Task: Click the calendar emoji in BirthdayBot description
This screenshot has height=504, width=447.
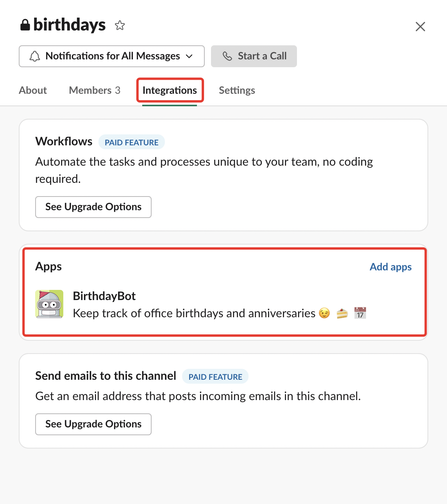Action: 360,313
